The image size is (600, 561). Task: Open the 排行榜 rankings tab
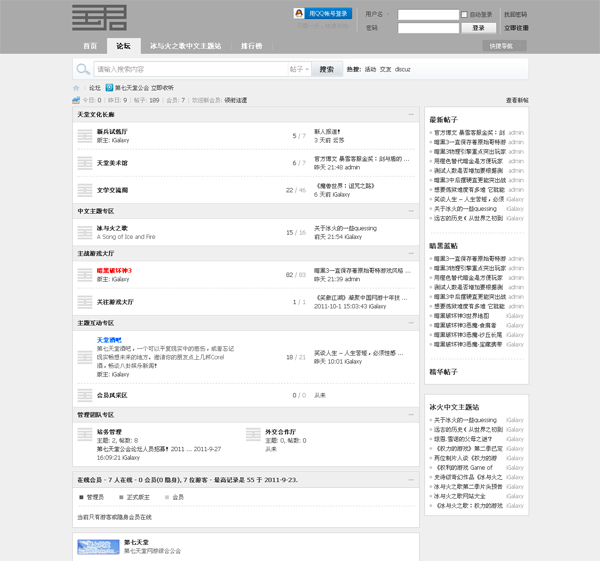(x=251, y=46)
